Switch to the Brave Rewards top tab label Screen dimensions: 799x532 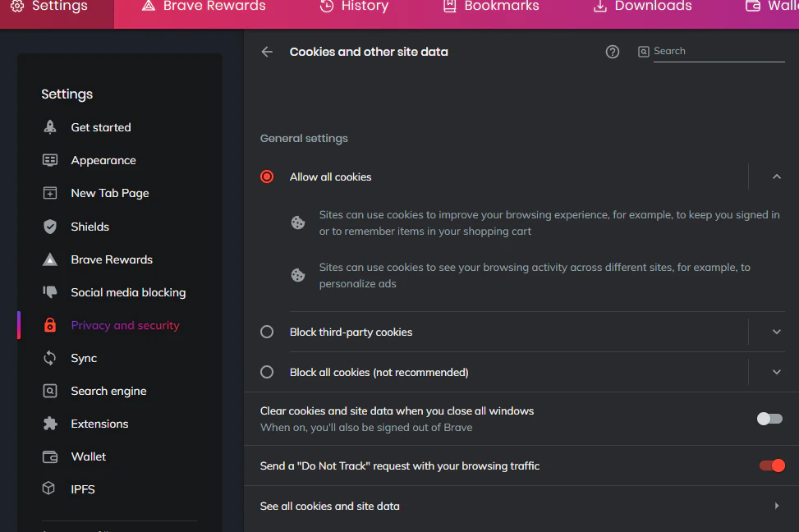[x=214, y=6]
